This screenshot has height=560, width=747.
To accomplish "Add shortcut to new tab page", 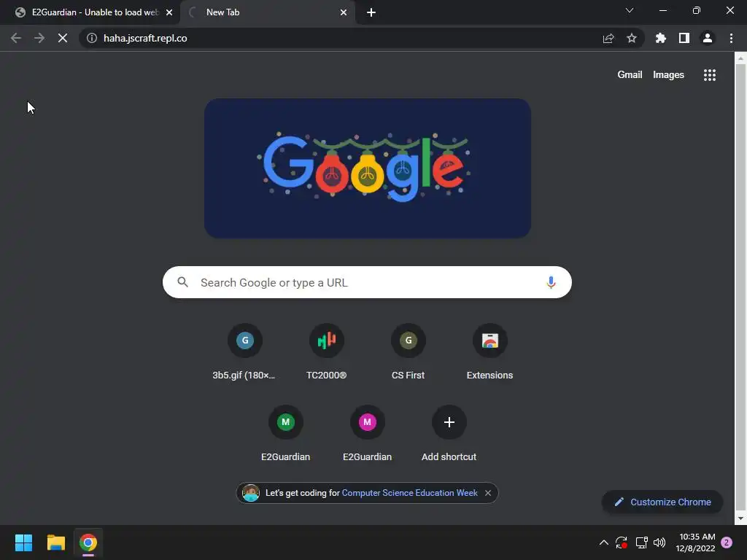I will click(x=449, y=434).
